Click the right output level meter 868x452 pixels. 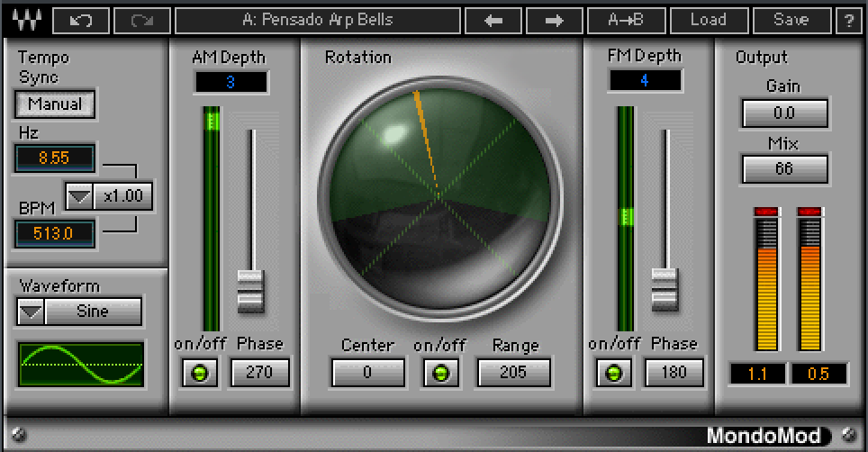(809, 284)
